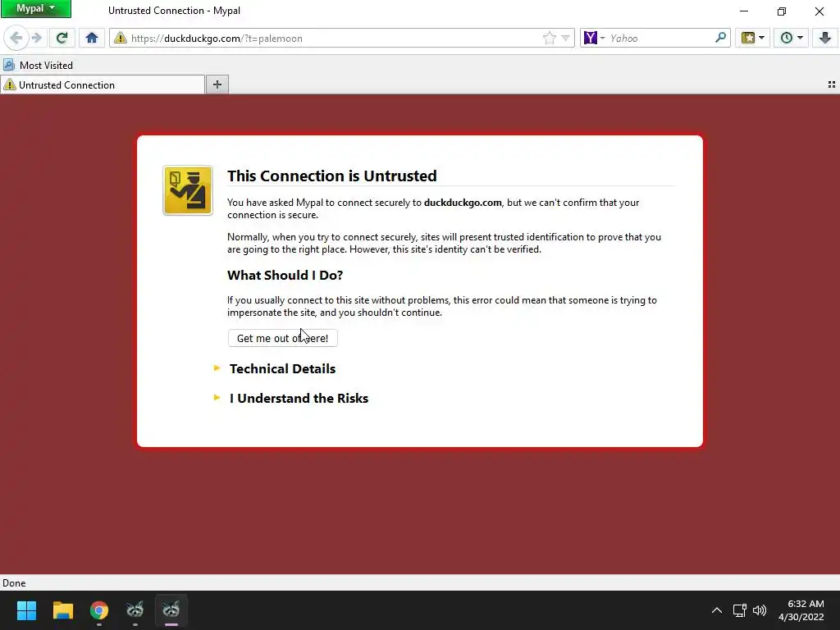The height and width of the screenshot is (630, 840).
Task: Open the Mypal application menu
Action: coord(35,8)
